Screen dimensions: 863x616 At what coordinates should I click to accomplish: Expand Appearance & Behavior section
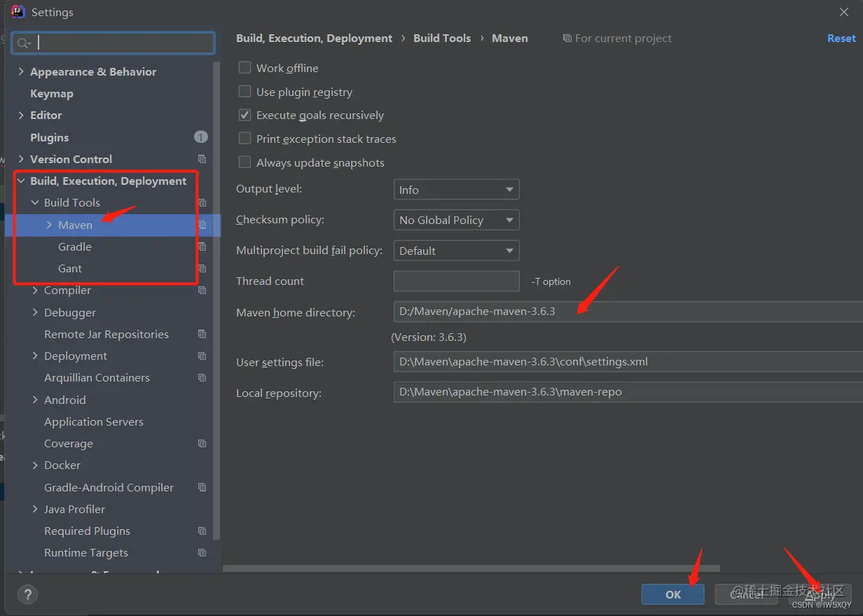[x=21, y=71]
